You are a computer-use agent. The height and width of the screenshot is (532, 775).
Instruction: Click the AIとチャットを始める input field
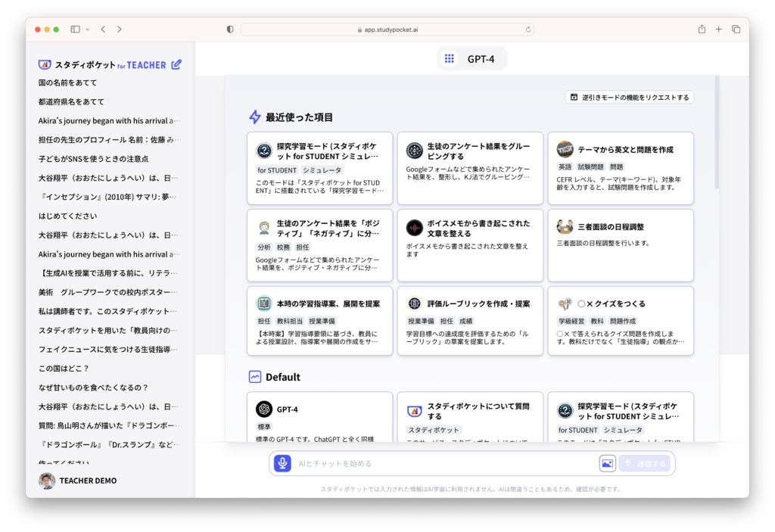pyautogui.click(x=445, y=463)
